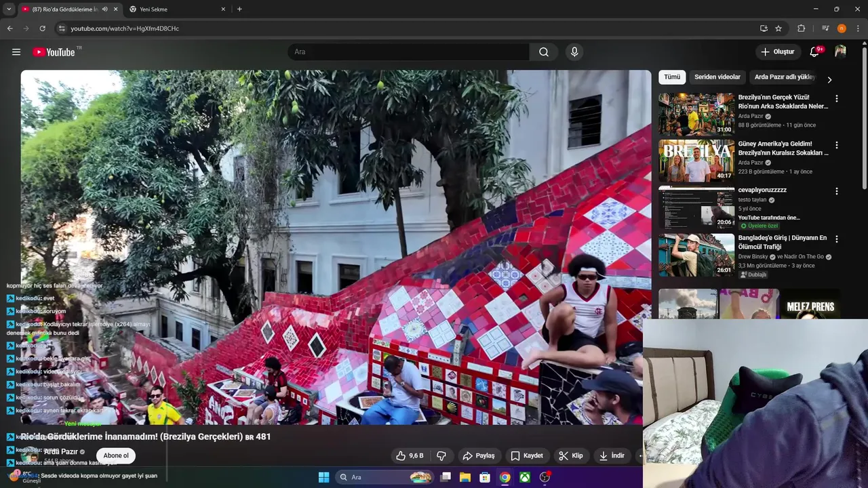Click the Güney Amerika'ya Geldim video title

(783, 148)
